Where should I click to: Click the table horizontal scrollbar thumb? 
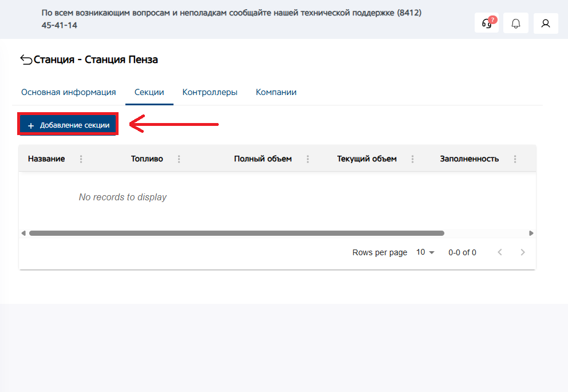(x=236, y=233)
